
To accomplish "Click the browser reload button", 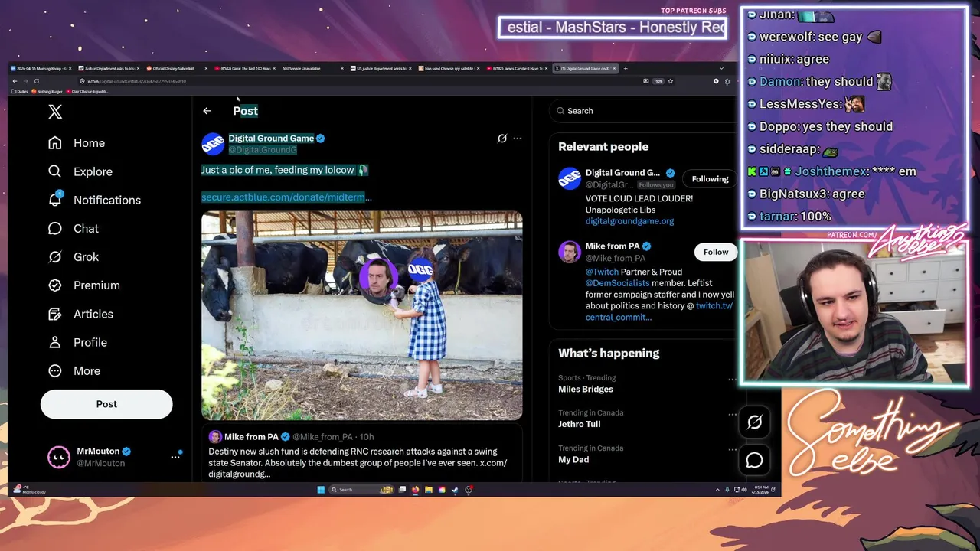I will (36, 81).
